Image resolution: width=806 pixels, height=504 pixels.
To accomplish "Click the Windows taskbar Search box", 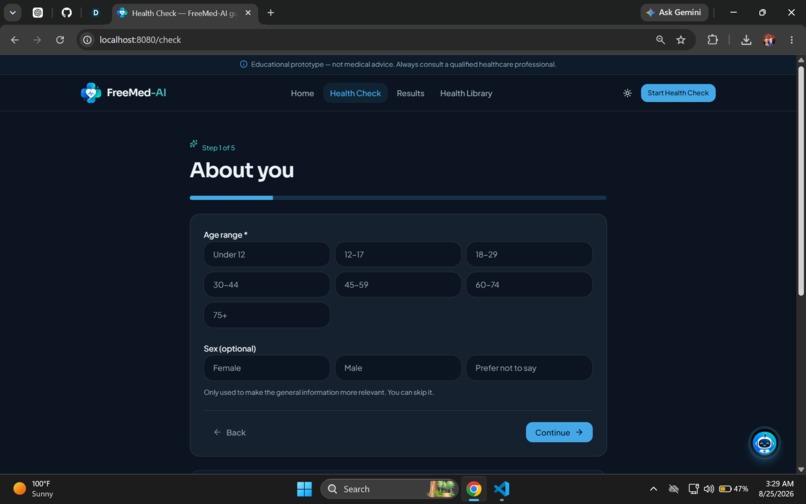I will (x=389, y=489).
